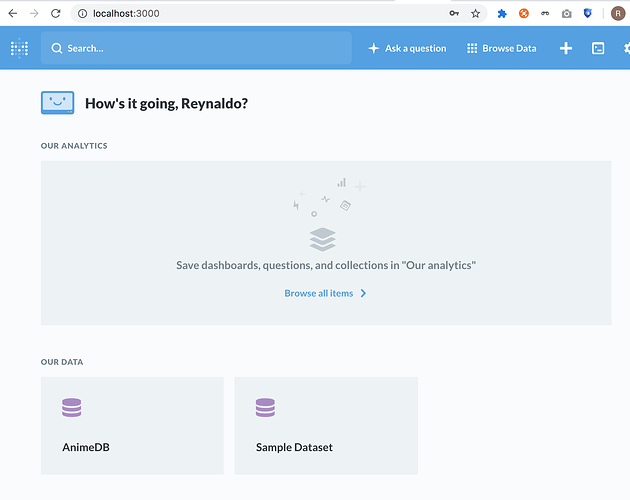Bookmark this page with star icon
This screenshot has height=500, width=630.
[475, 14]
